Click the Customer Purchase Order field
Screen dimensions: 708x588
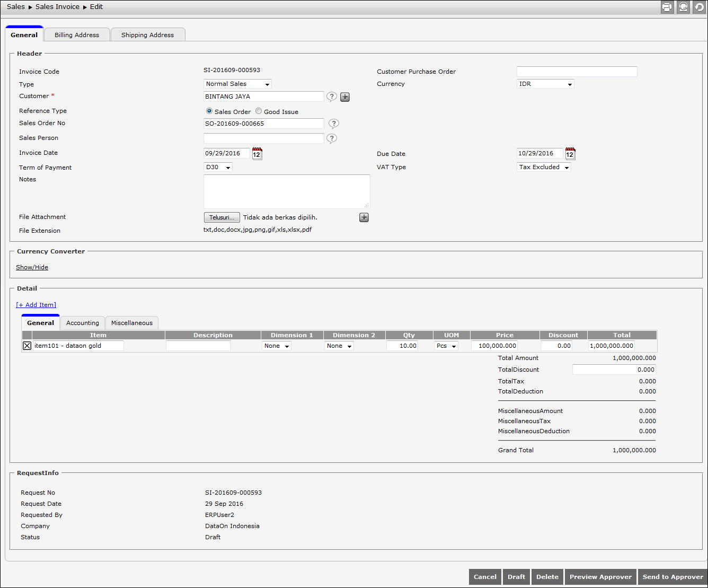click(x=577, y=72)
